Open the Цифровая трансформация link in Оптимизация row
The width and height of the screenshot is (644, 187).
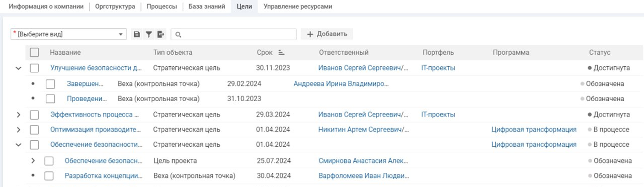pyautogui.click(x=534, y=130)
